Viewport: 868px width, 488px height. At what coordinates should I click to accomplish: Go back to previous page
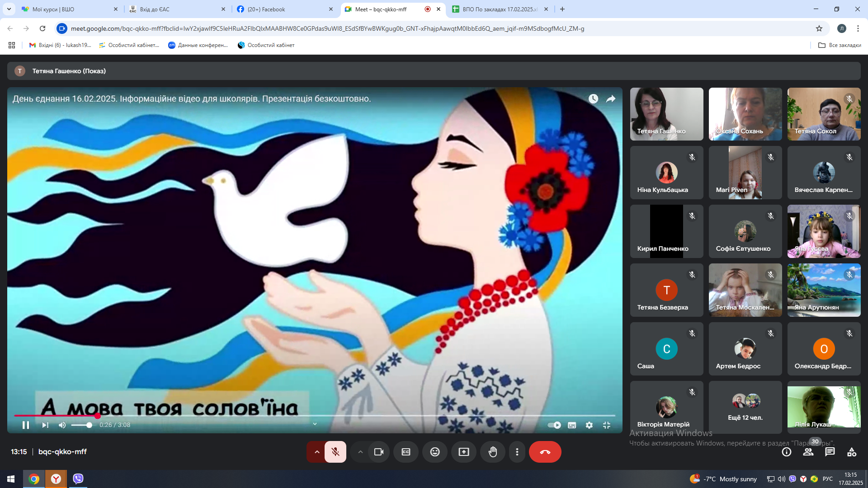[x=10, y=28]
